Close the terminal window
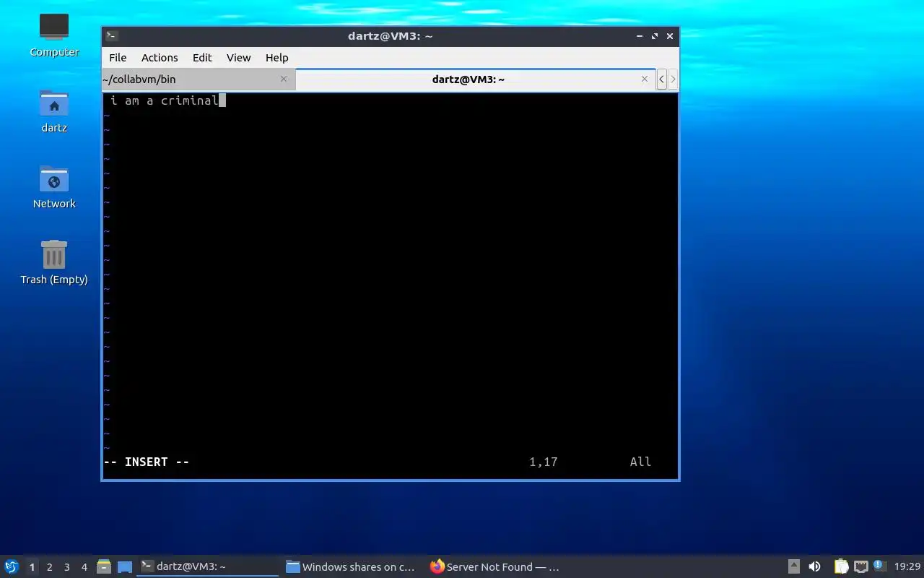This screenshot has width=924, height=578. pyautogui.click(x=670, y=36)
